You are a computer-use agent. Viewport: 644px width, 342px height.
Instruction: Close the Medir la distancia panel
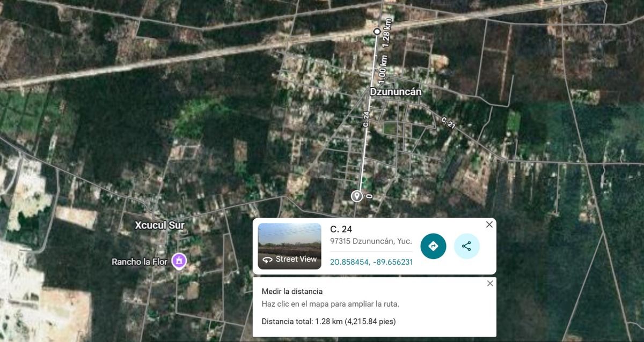(x=489, y=284)
